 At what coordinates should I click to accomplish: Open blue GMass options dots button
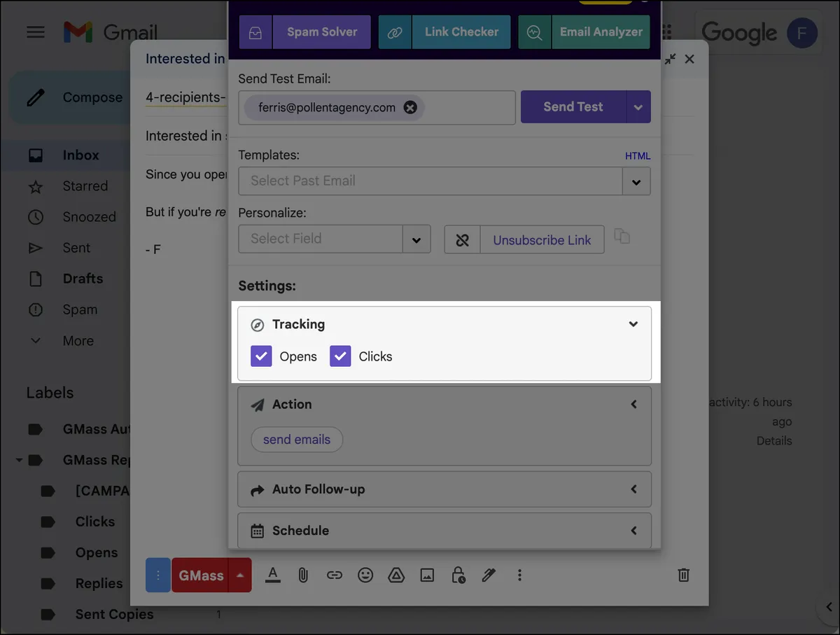pyautogui.click(x=158, y=575)
